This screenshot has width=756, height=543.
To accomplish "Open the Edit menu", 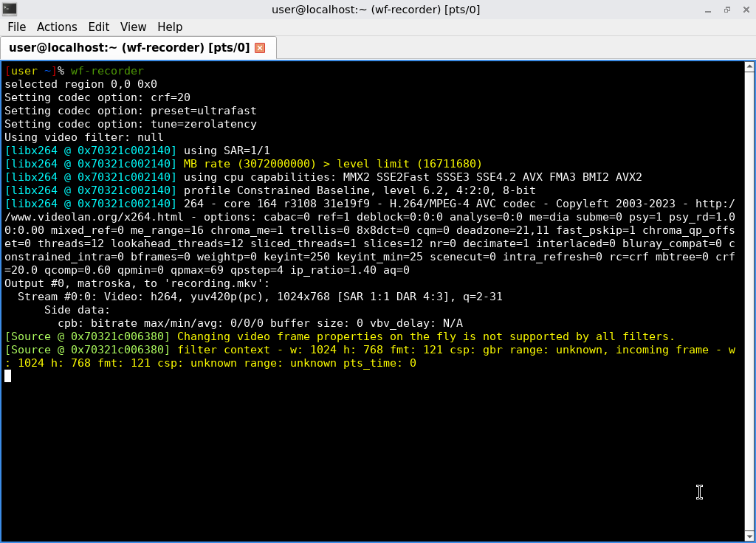I will [x=98, y=27].
